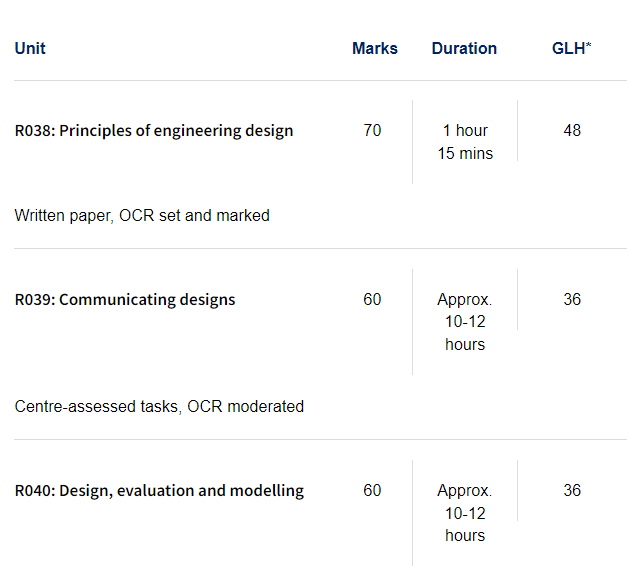
Task: Select R039: Communicating designs unit title
Action: click(125, 300)
